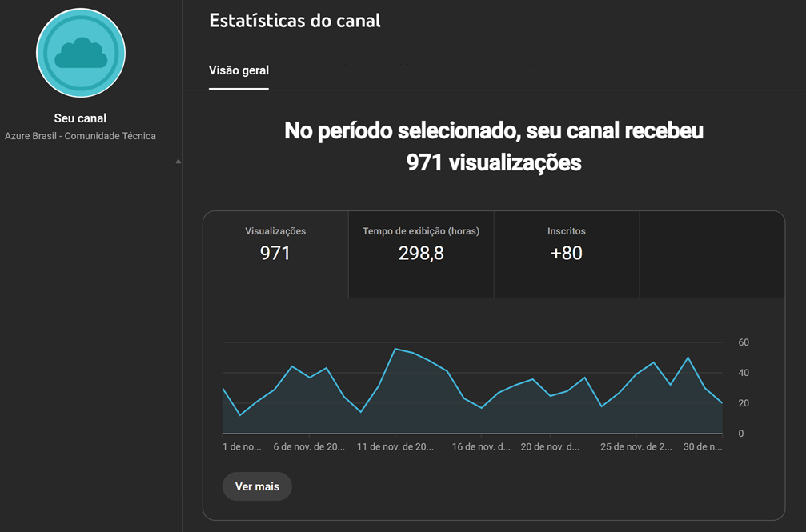Click the 971 visualizações headline text
This screenshot has width=806, height=532.
[493, 162]
